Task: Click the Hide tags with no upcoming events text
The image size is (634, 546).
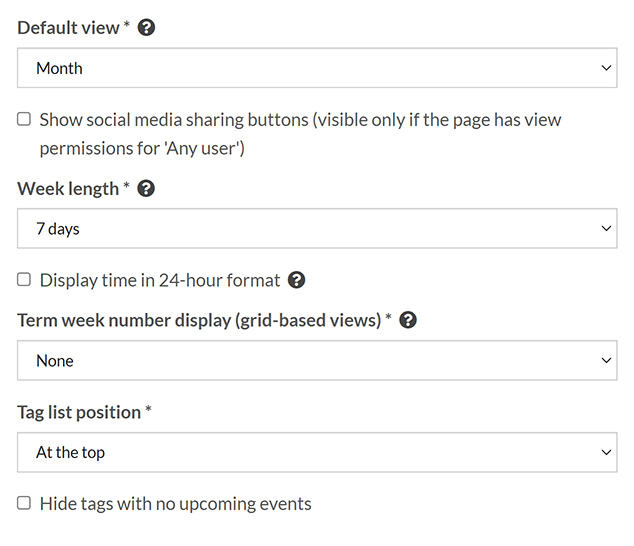Action: (176, 503)
